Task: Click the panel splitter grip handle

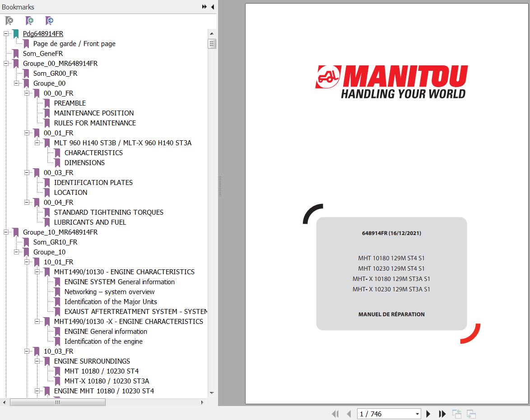Action: click(x=220, y=186)
